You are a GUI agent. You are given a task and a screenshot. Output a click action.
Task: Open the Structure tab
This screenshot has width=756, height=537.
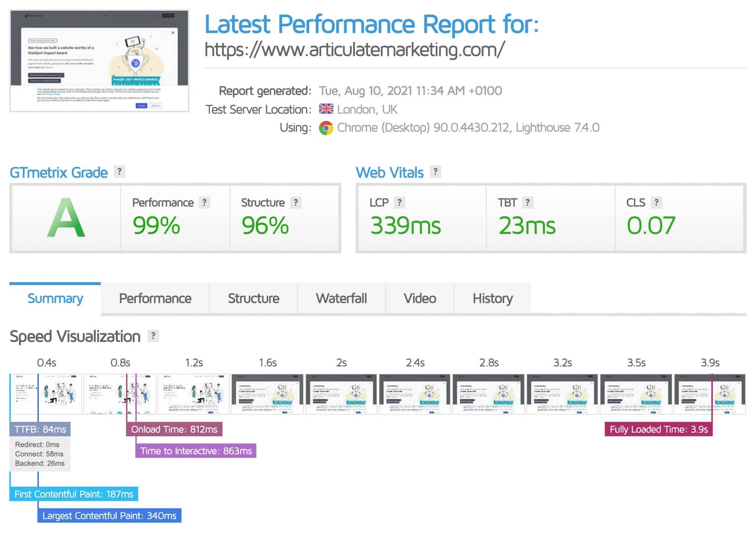click(x=253, y=298)
